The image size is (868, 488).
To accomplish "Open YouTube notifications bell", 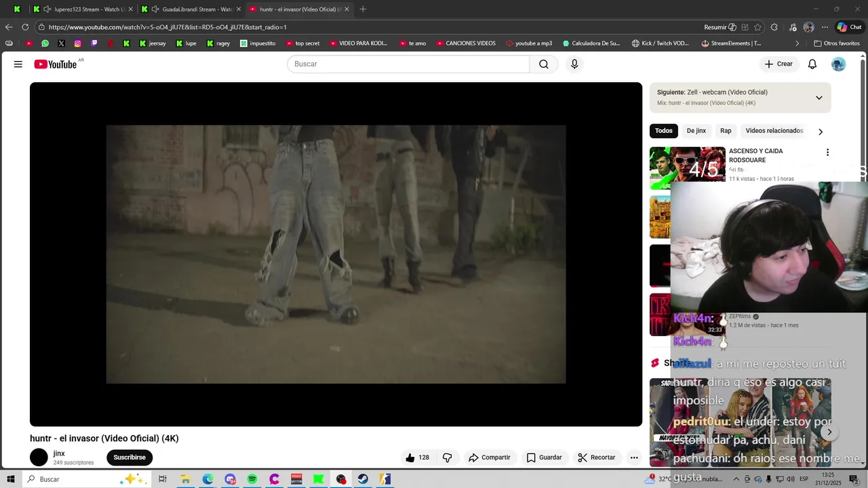I will point(812,64).
